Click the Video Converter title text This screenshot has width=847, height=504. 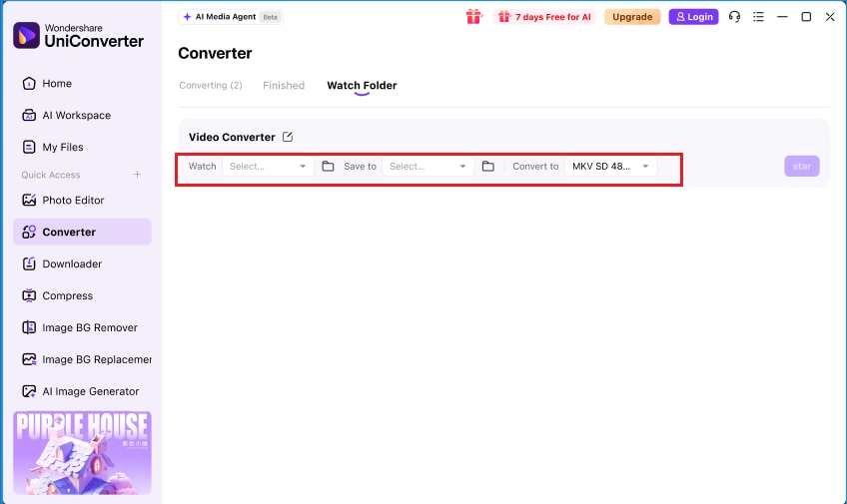[x=232, y=137]
